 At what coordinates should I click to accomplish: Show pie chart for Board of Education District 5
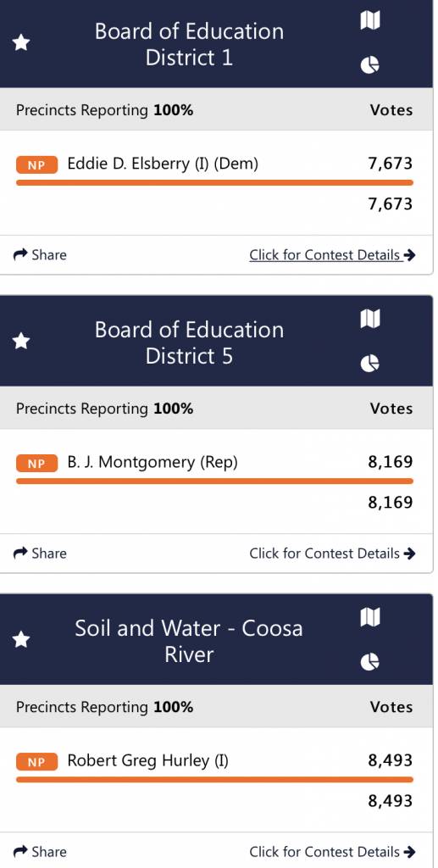[370, 364]
